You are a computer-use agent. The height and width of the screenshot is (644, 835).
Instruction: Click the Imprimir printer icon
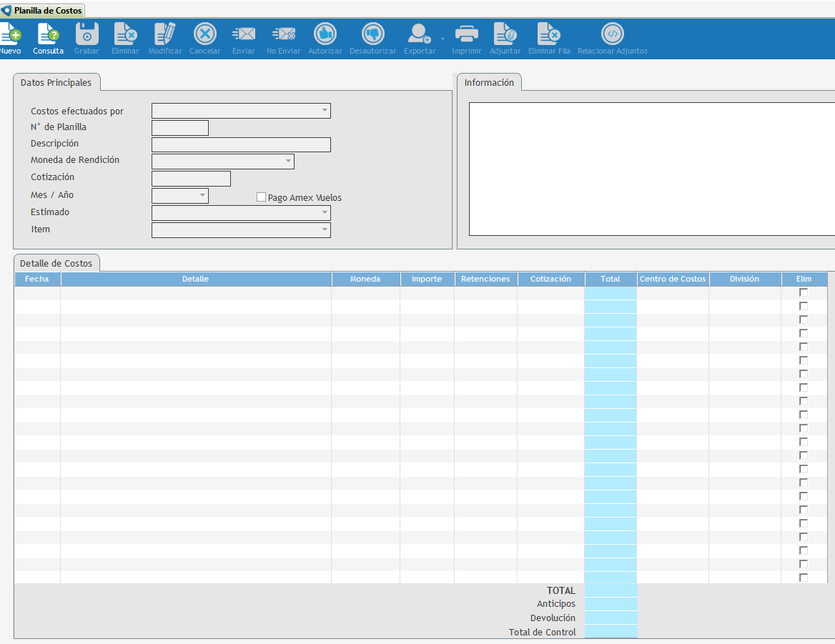(x=466, y=34)
